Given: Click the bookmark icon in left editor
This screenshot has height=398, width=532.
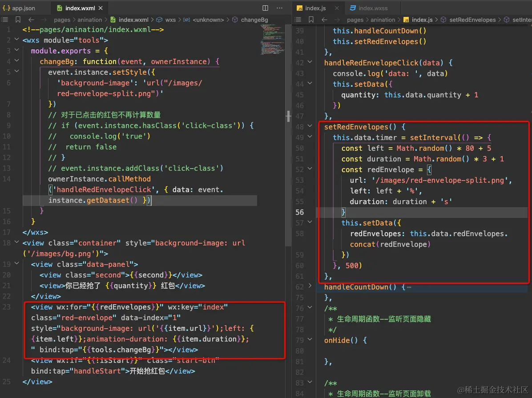Looking at the screenshot, I should pyautogui.click(x=18, y=20).
